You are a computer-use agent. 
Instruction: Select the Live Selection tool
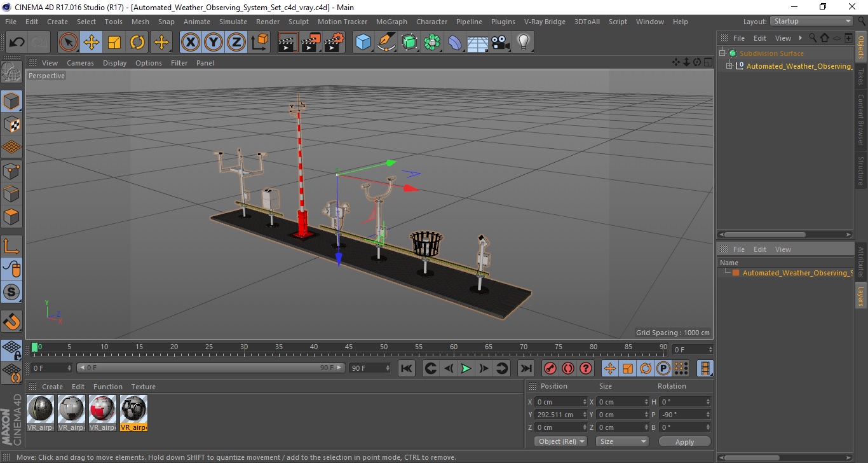coord(69,43)
